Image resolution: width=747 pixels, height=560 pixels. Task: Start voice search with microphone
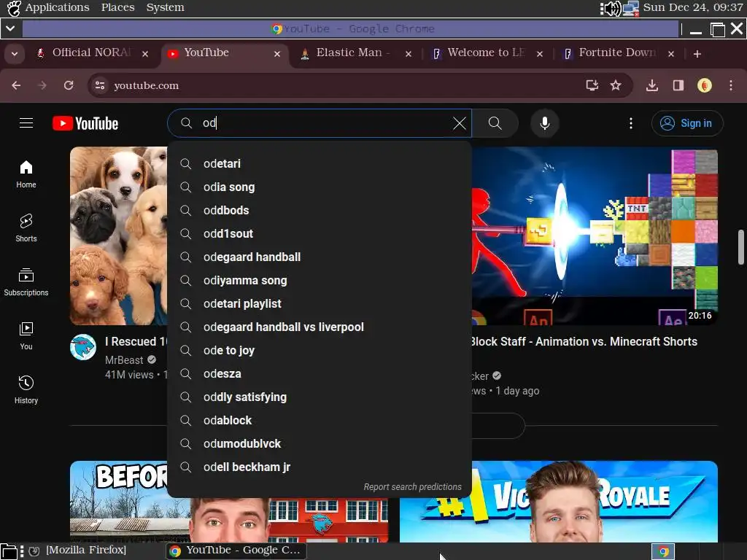coord(544,123)
